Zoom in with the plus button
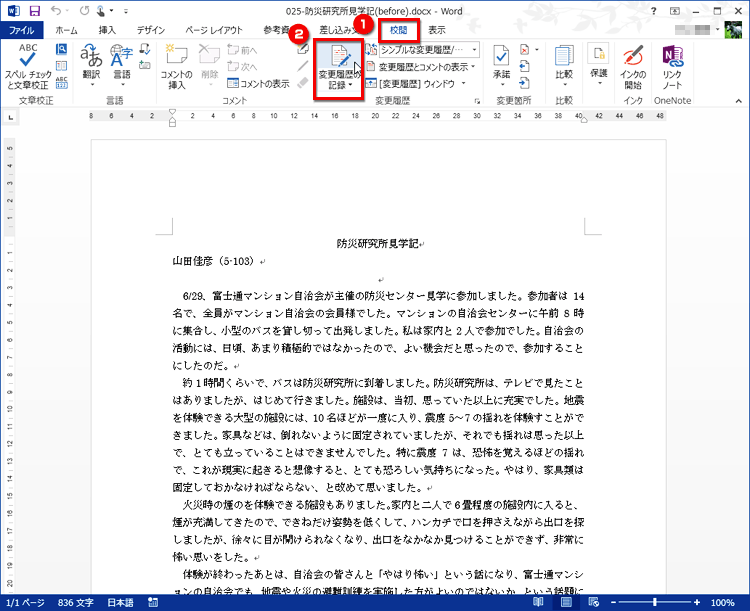The height and width of the screenshot is (611, 750). 697,602
